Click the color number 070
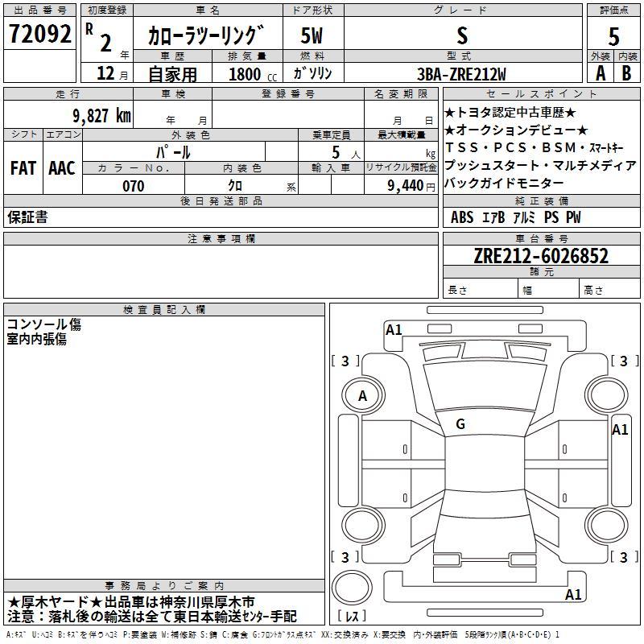This screenshot has width=644, height=644. coord(133,186)
